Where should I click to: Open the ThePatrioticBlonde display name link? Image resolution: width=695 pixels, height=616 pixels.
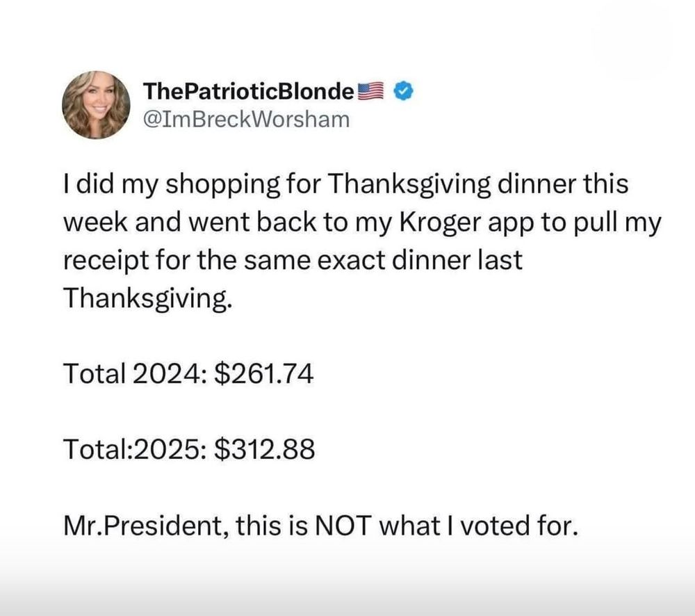(249, 91)
